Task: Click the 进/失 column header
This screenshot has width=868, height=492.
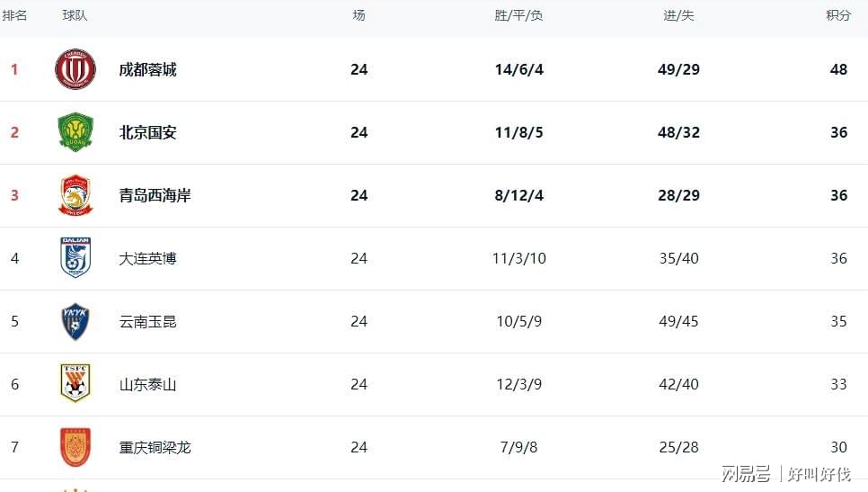Action: tap(678, 15)
